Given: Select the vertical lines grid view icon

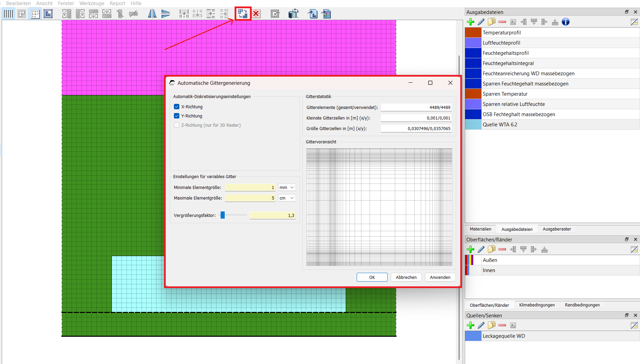Looking at the screenshot, I should click(8, 14).
